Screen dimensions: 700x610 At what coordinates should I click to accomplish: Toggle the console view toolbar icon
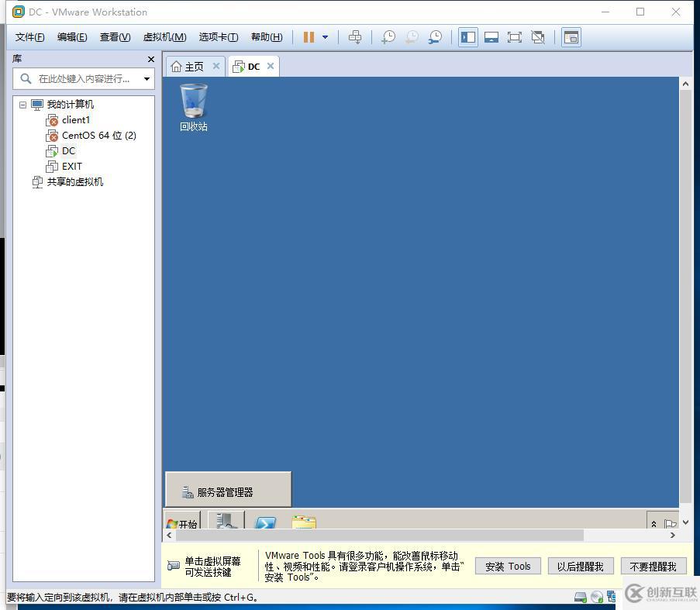(x=571, y=37)
